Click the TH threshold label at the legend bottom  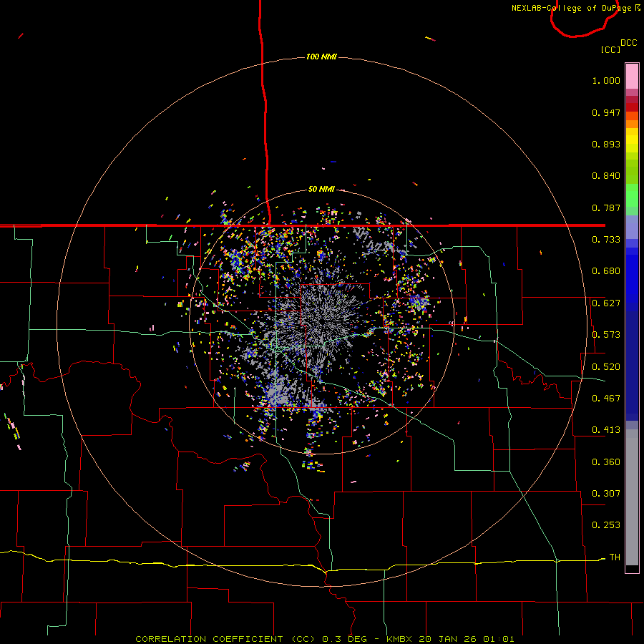pyautogui.click(x=615, y=557)
